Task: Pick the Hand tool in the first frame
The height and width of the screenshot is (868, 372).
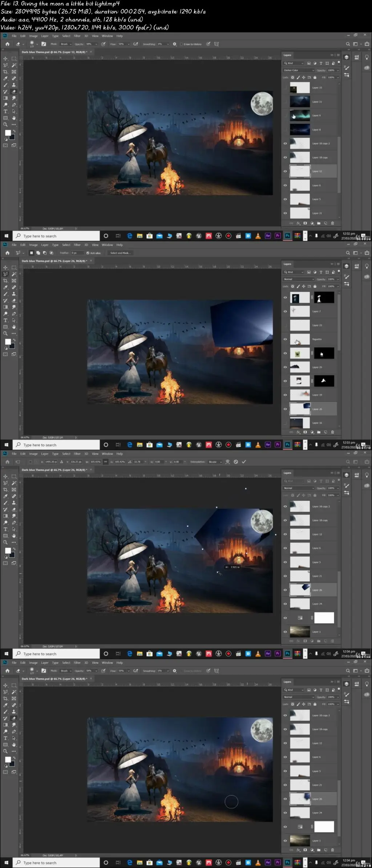Action: click(14, 118)
